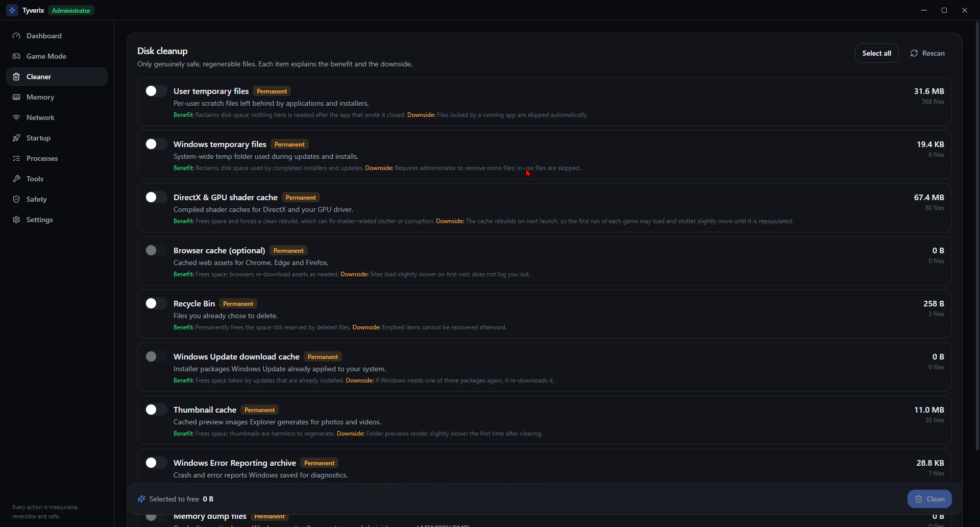
Task: Click the Processes list icon
Action: 16,158
